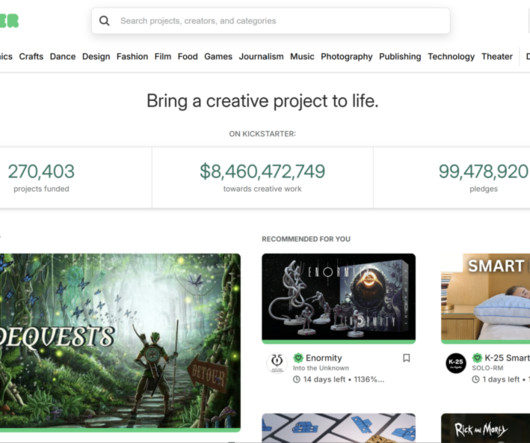Click the Into the Unknown creator link
530x443 pixels.
pyautogui.click(x=321, y=368)
